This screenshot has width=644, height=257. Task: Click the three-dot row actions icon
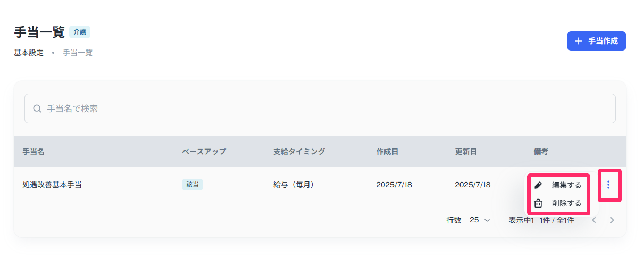tap(608, 185)
